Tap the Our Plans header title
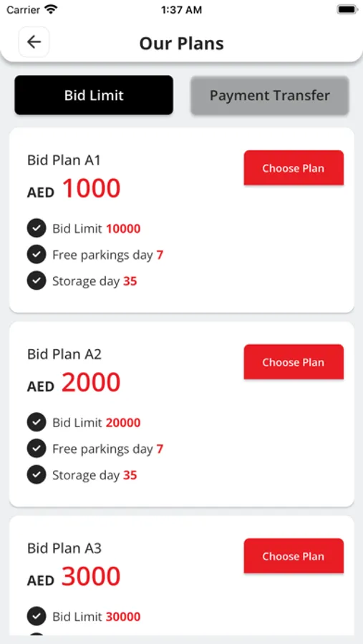This screenshot has width=363, height=644. pos(182,43)
